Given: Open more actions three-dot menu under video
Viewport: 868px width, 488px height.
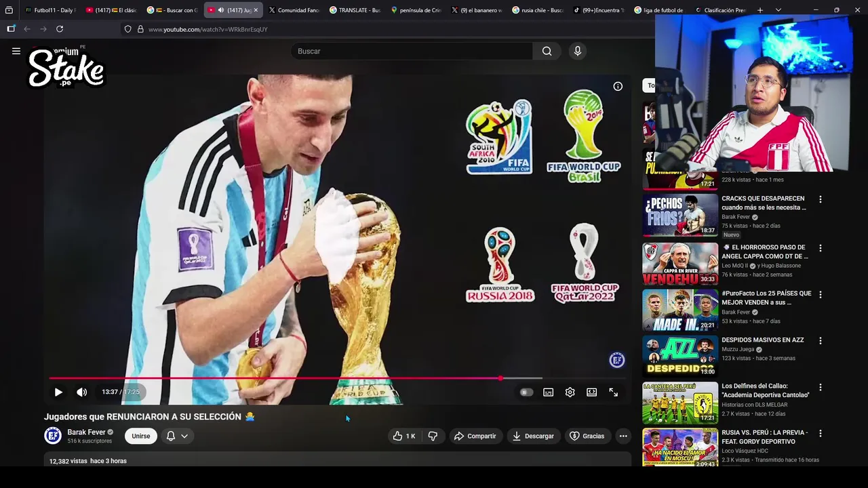Looking at the screenshot, I should [623, 436].
